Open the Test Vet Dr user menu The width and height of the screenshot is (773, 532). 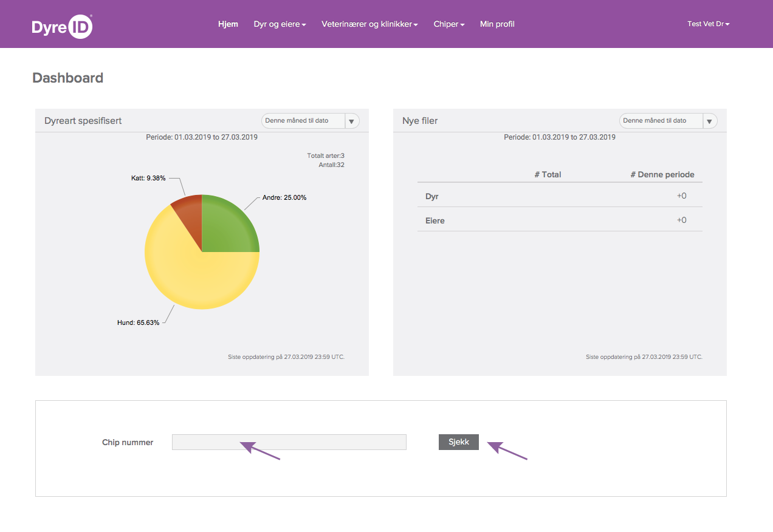pyautogui.click(x=709, y=24)
